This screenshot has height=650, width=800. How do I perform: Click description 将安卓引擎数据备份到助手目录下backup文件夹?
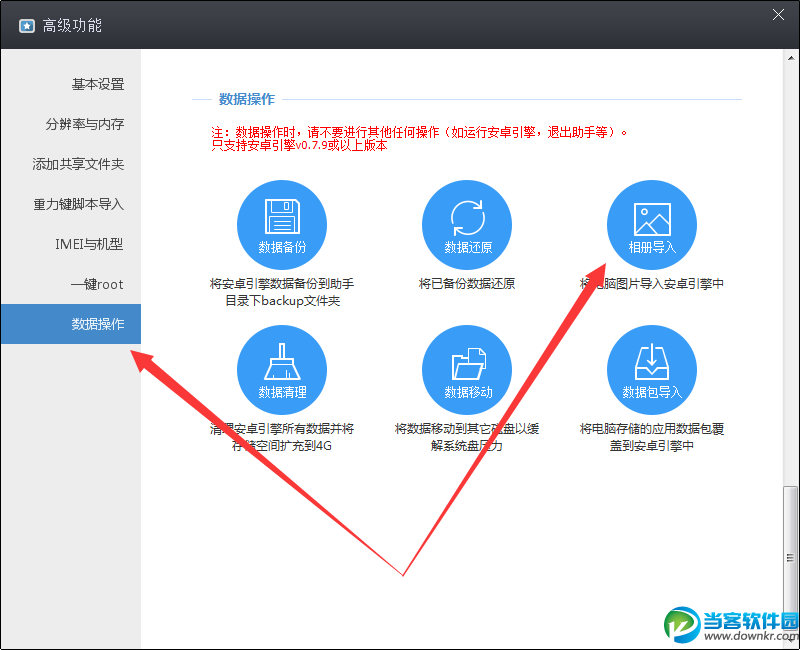pyautogui.click(x=282, y=292)
